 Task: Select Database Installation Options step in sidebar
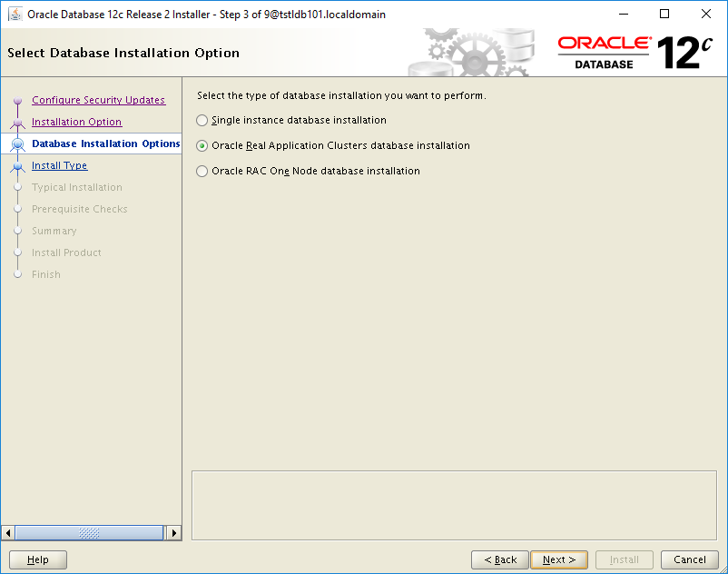pos(106,143)
